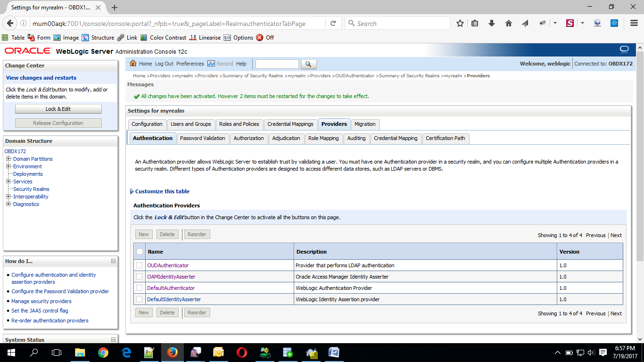Click the Oracle feedback icon in banner
This screenshot has width=644, height=362.
[x=624, y=49]
